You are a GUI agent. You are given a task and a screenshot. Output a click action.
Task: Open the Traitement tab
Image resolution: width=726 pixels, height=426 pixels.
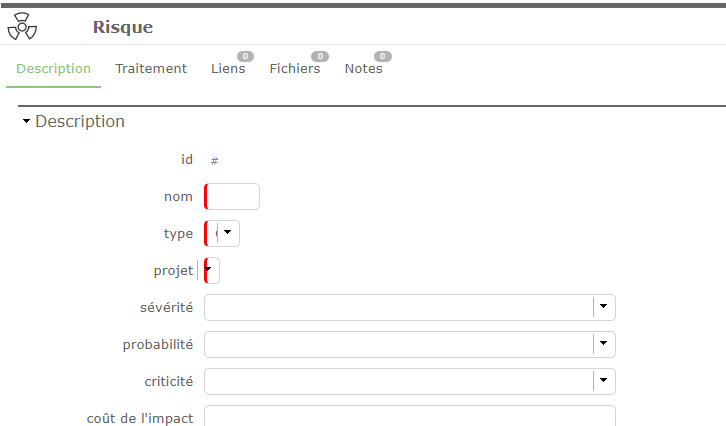tap(151, 69)
